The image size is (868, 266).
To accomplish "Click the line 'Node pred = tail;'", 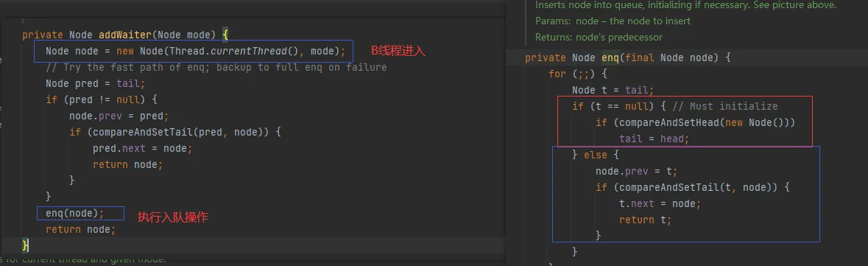I will click(x=95, y=84).
